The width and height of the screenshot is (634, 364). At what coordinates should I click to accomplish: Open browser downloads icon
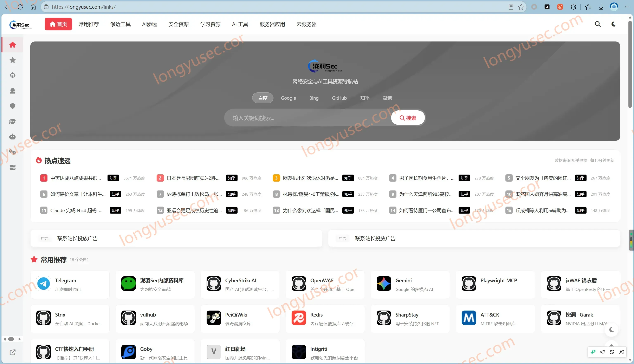[601, 7]
